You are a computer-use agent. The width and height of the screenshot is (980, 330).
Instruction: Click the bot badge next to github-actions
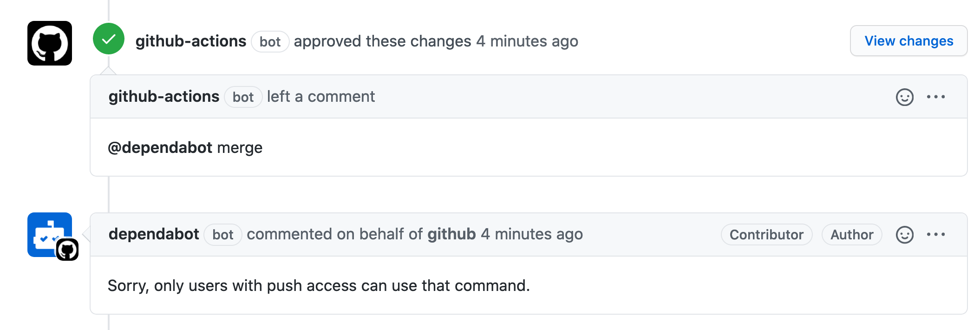pos(270,41)
